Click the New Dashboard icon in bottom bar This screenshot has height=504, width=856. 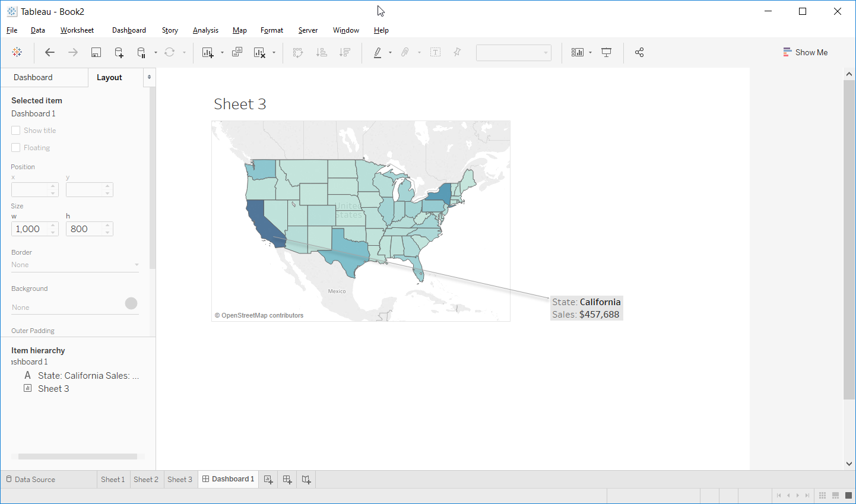point(287,479)
